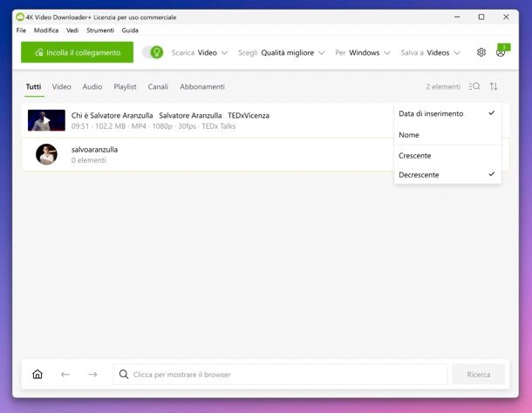
Task: Click the browser forward arrow
Action: (x=92, y=375)
